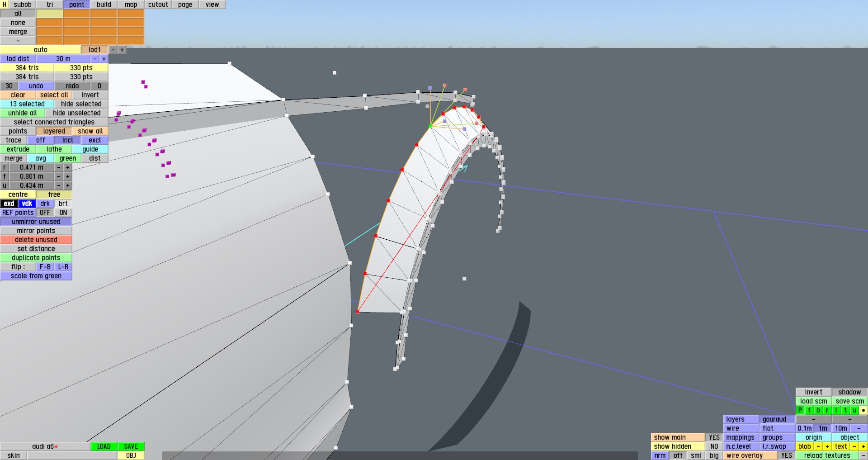868x460 pixels.
Task: Merge points using avg
Action: pos(41,158)
